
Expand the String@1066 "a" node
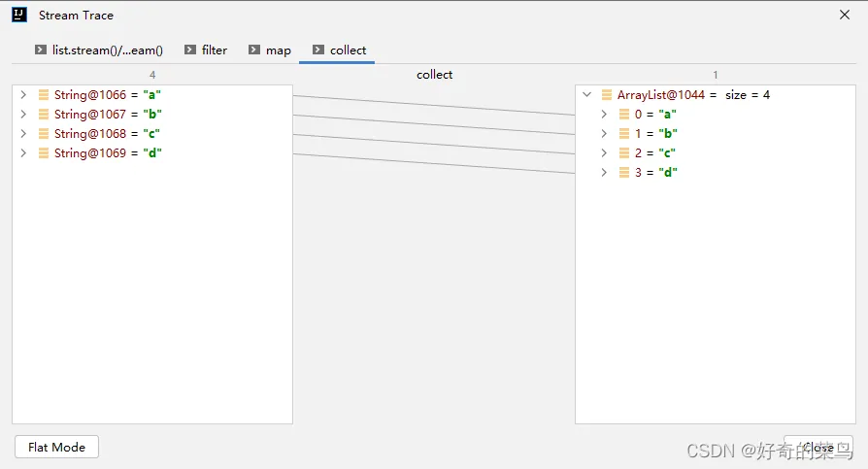23,95
